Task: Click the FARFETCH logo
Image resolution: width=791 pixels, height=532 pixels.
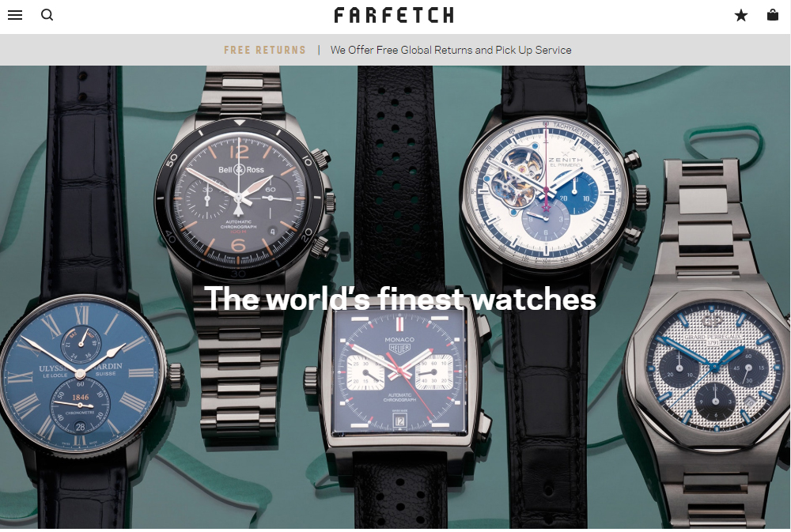Action: [394, 15]
